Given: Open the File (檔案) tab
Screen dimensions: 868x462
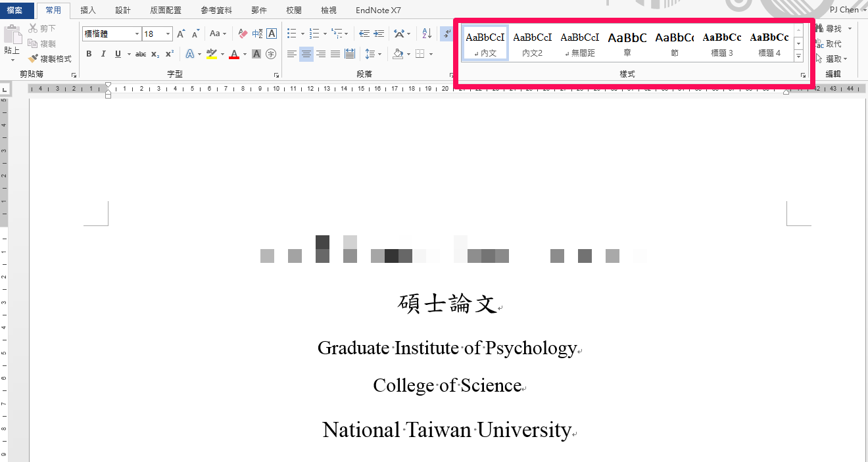Looking at the screenshot, I should [x=16, y=11].
